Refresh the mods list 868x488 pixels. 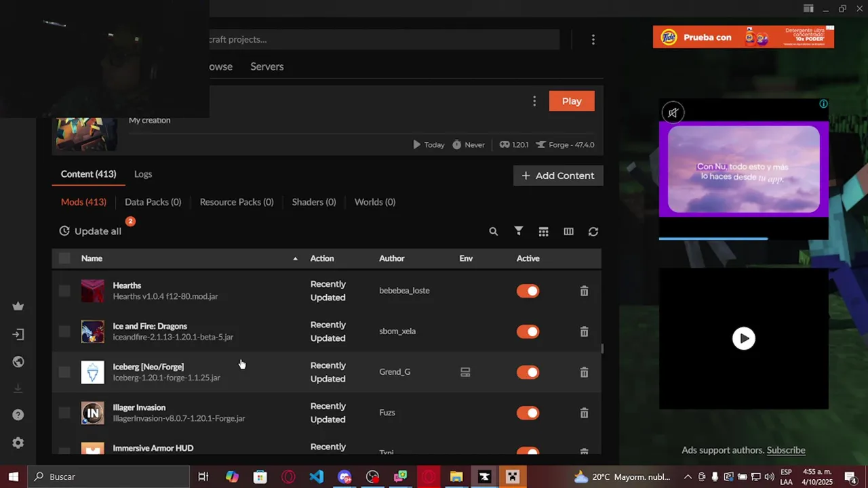point(593,231)
